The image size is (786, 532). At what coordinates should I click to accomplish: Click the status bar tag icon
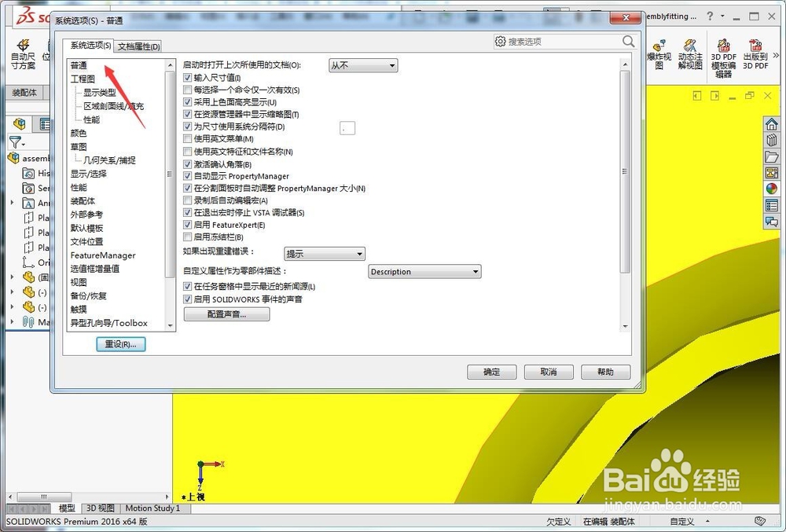pyautogui.click(x=760, y=521)
